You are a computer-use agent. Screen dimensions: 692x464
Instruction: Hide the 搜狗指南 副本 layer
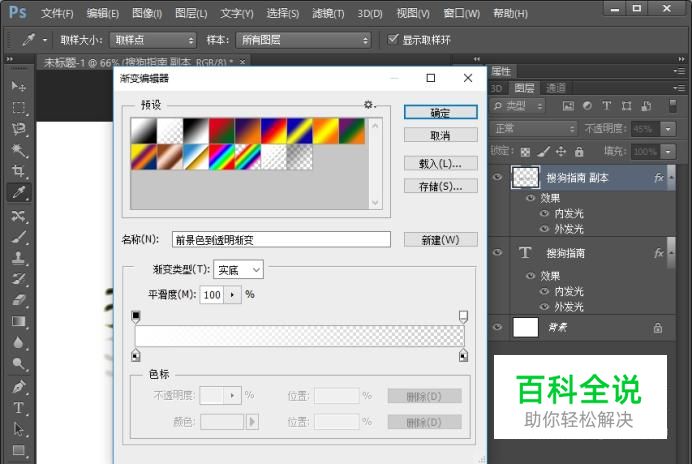(x=497, y=177)
